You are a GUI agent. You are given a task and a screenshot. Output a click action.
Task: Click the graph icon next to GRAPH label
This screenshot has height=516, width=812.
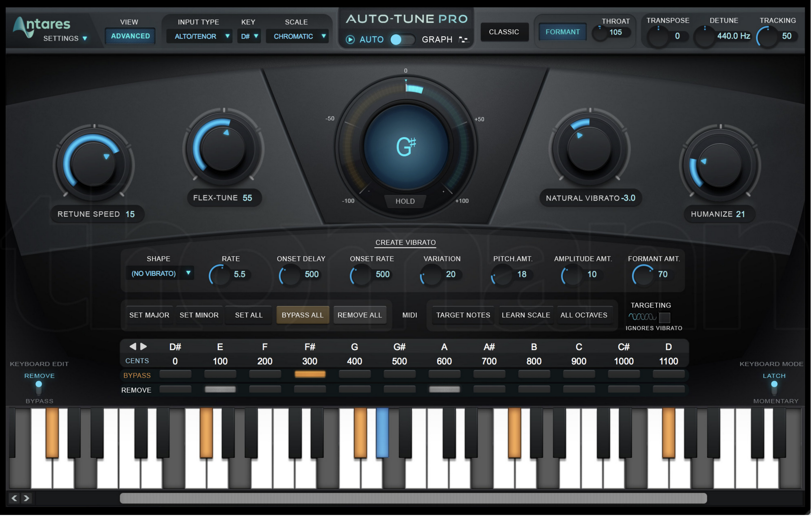pos(464,39)
